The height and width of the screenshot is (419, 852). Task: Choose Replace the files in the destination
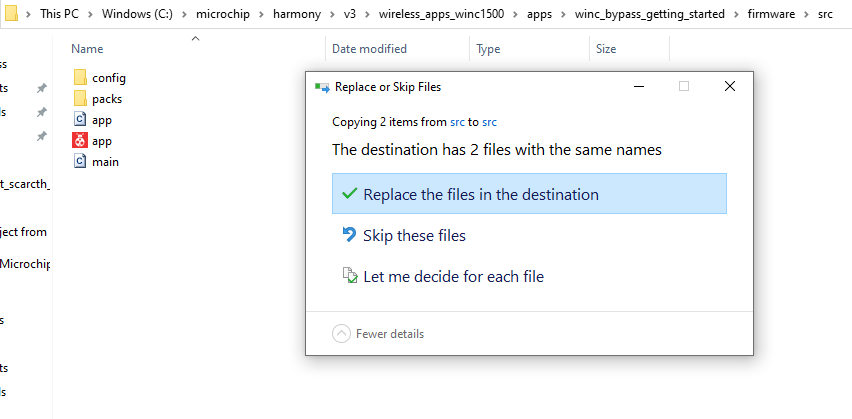click(529, 194)
